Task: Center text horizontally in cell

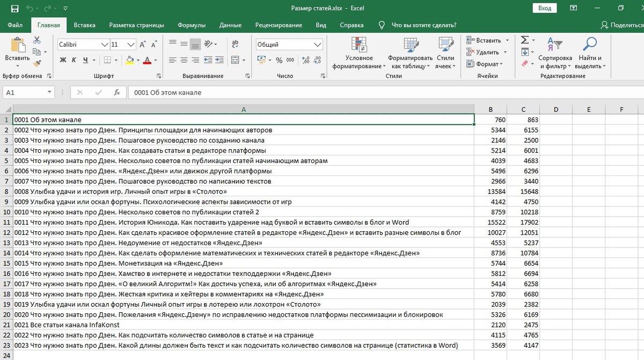Action: [184, 60]
